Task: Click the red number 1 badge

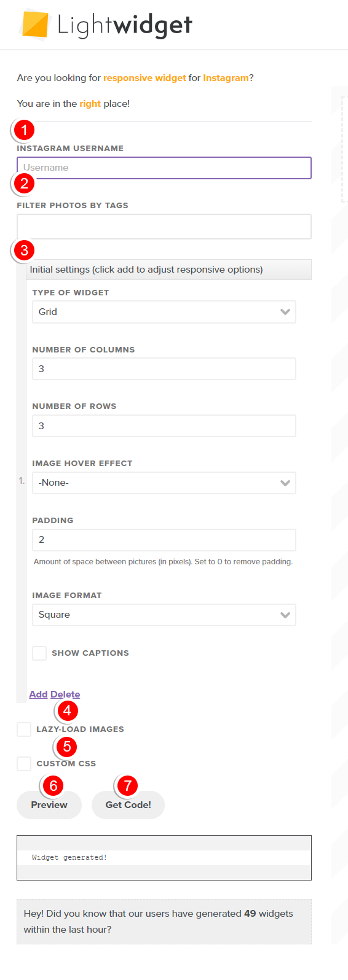Action: 24,130
